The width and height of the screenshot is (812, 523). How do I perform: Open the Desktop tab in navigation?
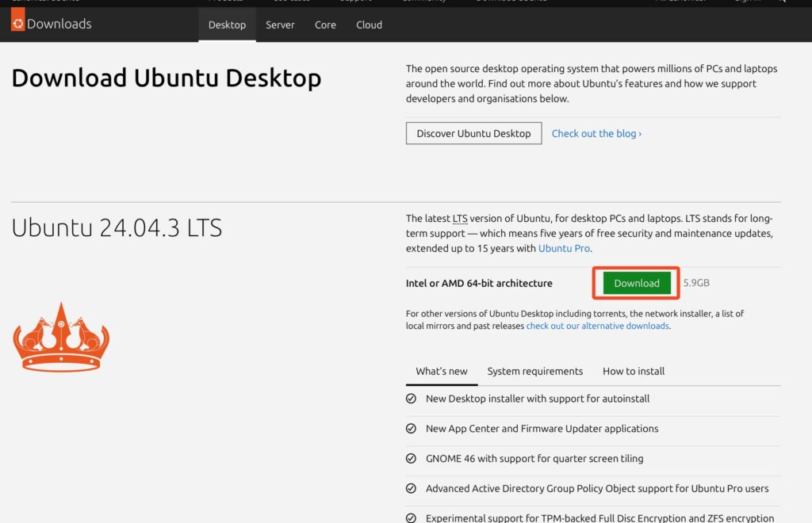[227, 25]
